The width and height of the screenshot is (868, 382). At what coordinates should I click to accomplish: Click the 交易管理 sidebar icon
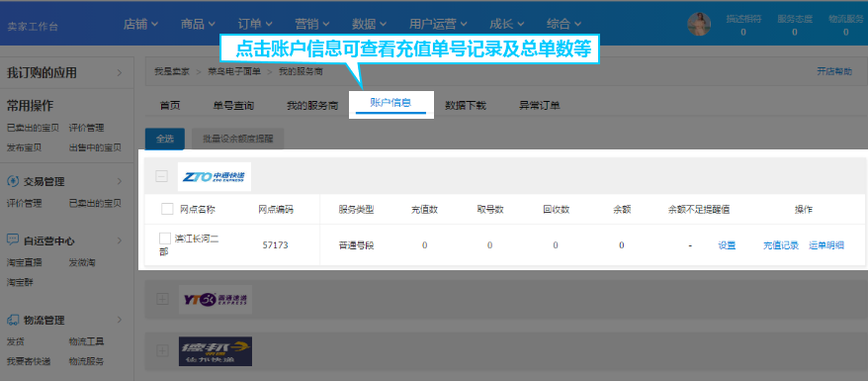click(13, 181)
